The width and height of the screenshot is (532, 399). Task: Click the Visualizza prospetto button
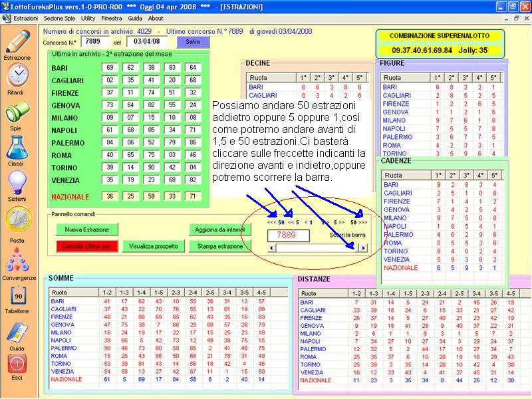click(154, 246)
